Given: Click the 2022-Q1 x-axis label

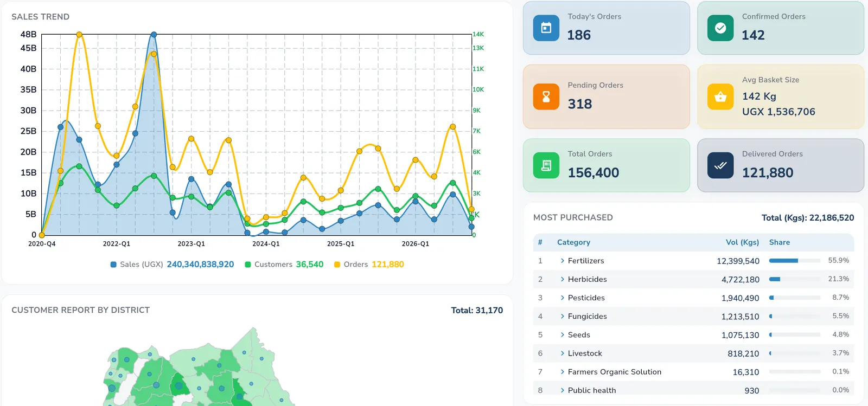Looking at the screenshot, I should point(117,244).
